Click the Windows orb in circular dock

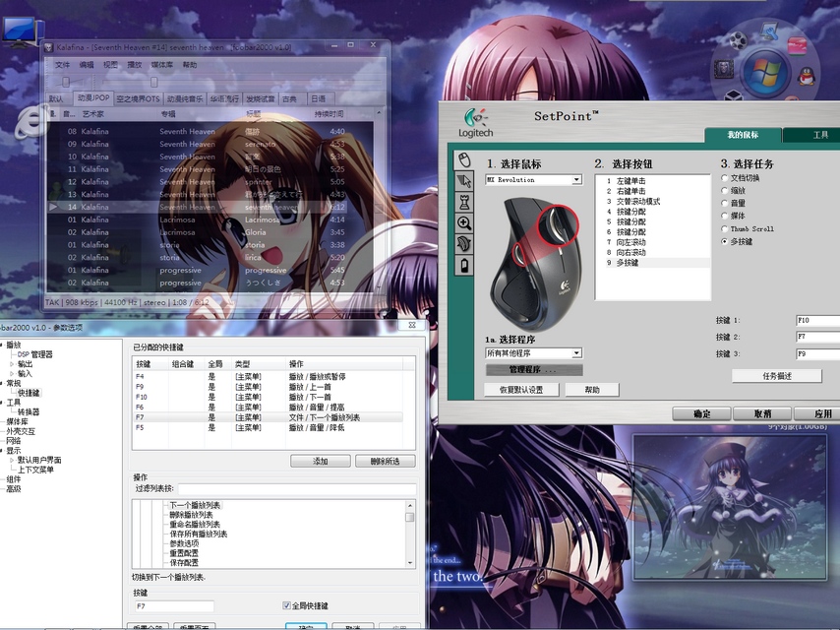765,71
